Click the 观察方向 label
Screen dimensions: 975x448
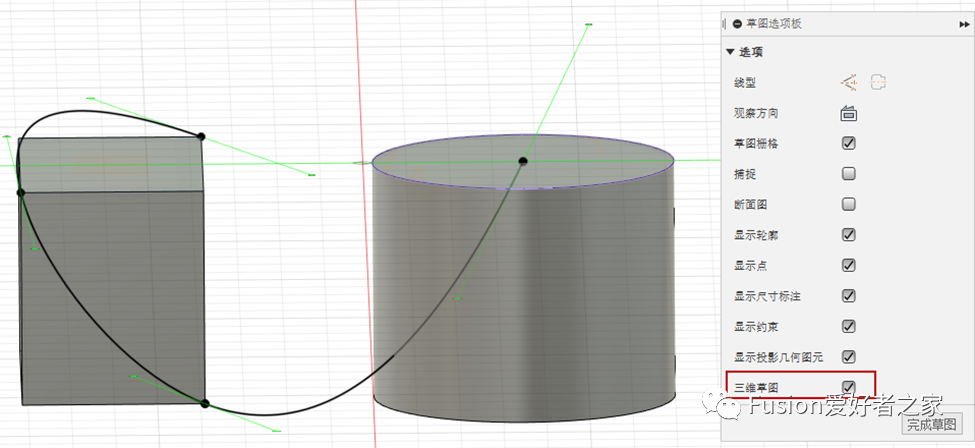pyautogui.click(x=756, y=113)
